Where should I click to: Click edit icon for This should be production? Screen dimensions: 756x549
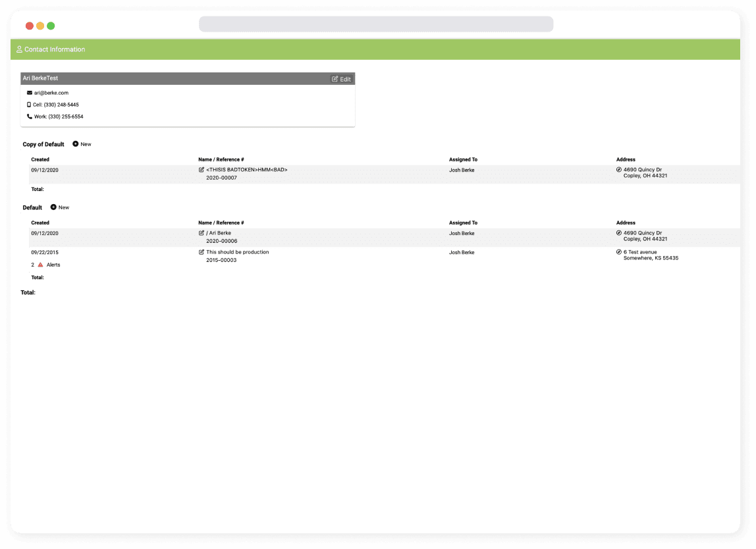(x=202, y=252)
